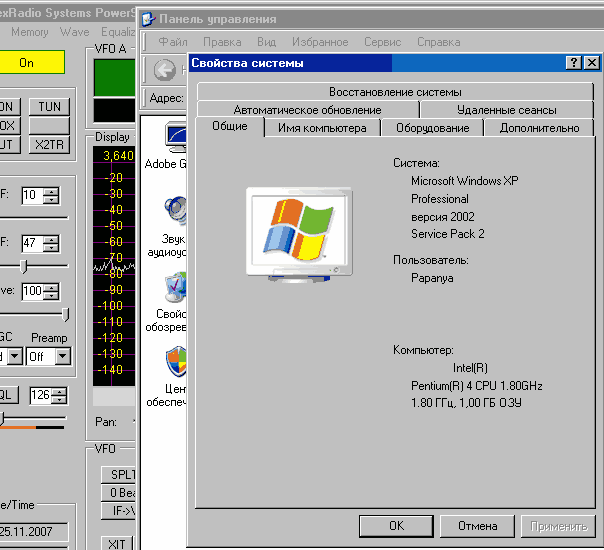
Task: Open the Security Center shield icon
Action: pos(175,360)
